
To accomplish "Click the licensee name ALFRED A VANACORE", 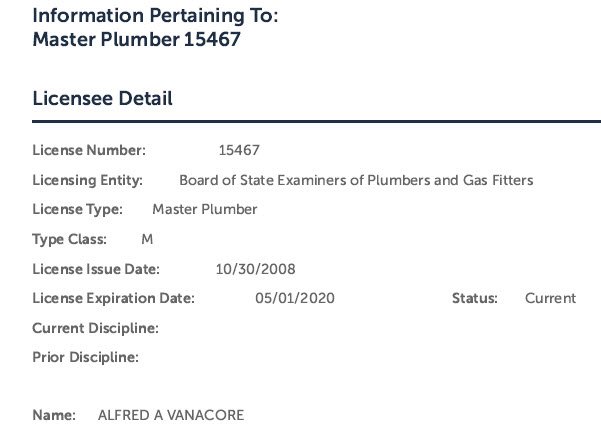I will point(170,415).
